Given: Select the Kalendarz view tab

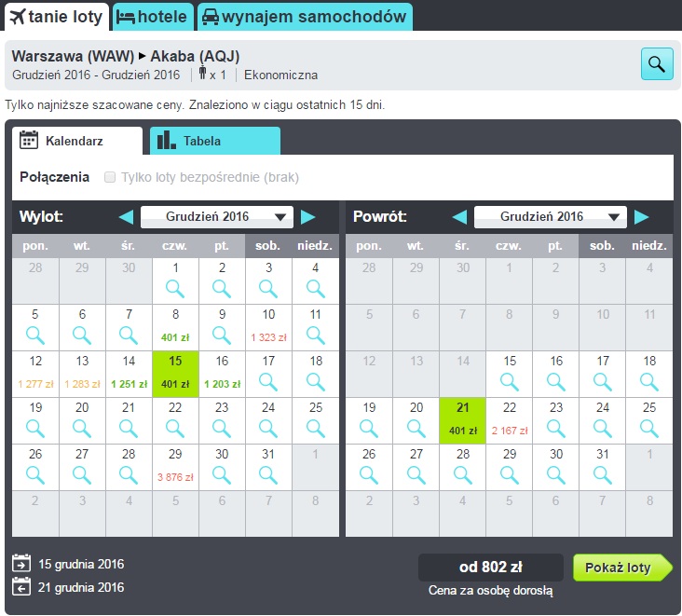Looking at the screenshot, I should [77, 141].
